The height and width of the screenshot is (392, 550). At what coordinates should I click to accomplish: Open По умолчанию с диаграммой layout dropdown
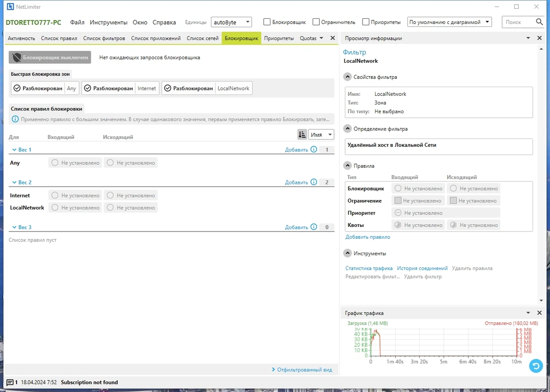point(449,22)
